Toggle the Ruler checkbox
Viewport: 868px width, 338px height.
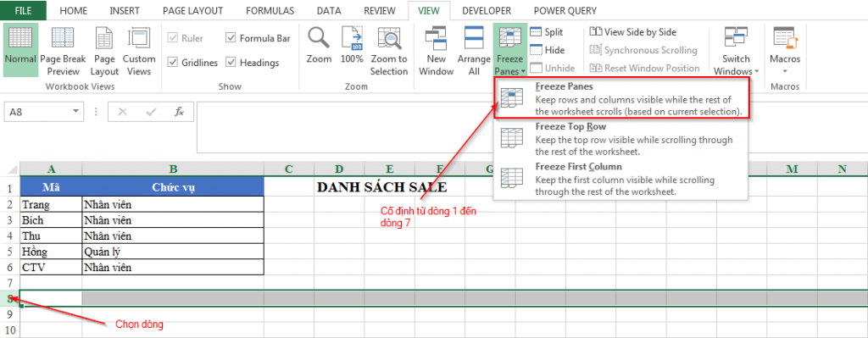173,38
